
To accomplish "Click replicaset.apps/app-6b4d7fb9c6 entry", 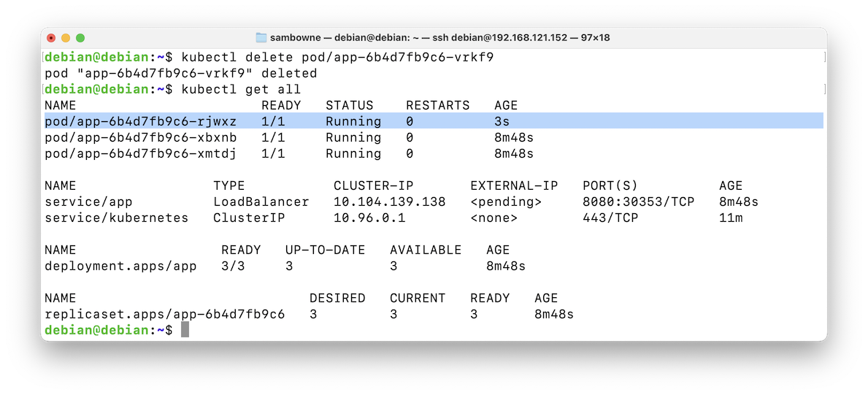I will (x=165, y=314).
